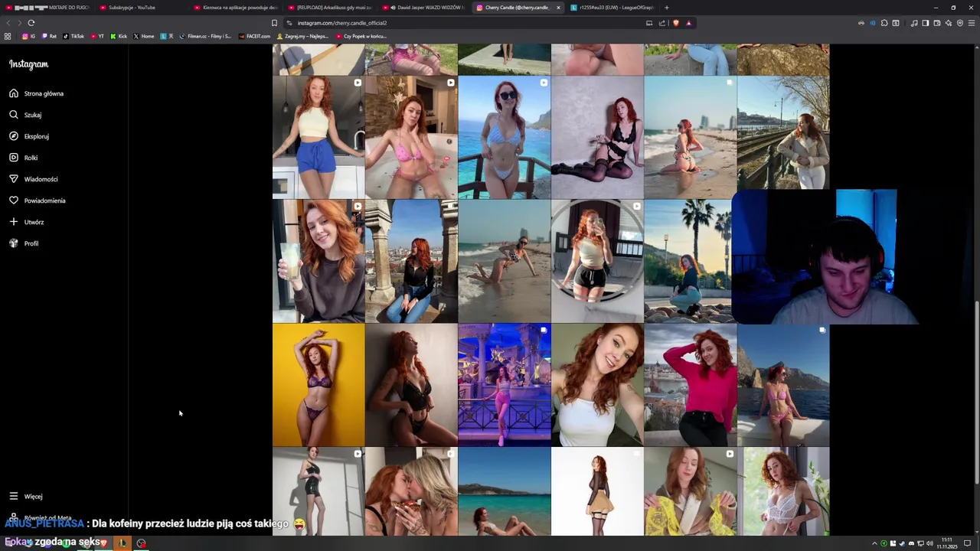This screenshot has height=551, width=980.
Task: Open the white tank top selfie post
Action: [597, 384]
